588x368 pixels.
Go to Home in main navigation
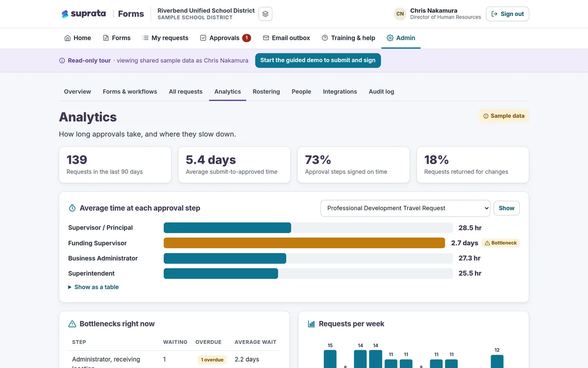77,38
